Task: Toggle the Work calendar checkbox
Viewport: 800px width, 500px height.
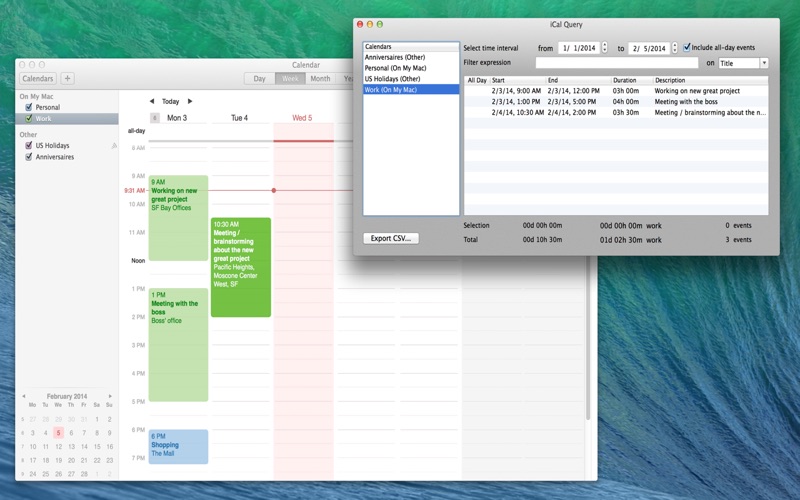Action: tap(29, 118)
